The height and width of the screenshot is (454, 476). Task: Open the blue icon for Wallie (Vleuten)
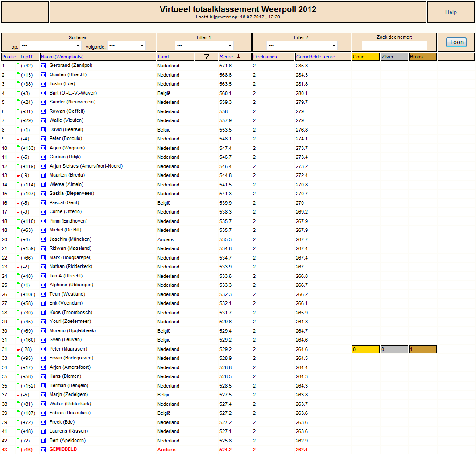pyautogui.click(x=43, y=120)
